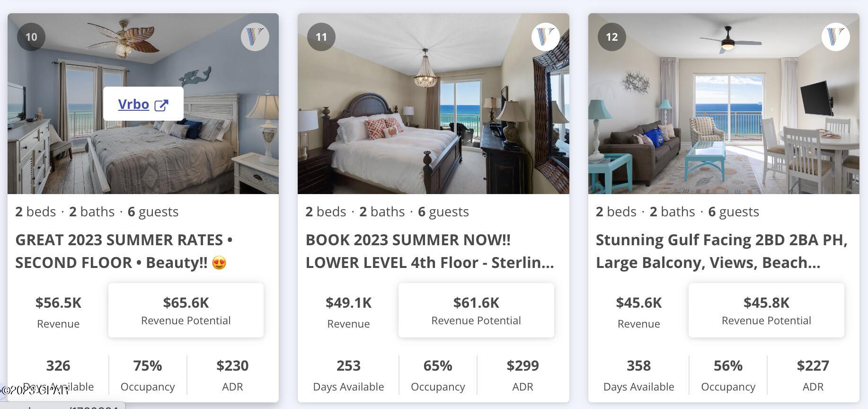Viewport: 868px width, 409px height.
Task: Click the data source logo on listing 10
Action: (256, 36)
